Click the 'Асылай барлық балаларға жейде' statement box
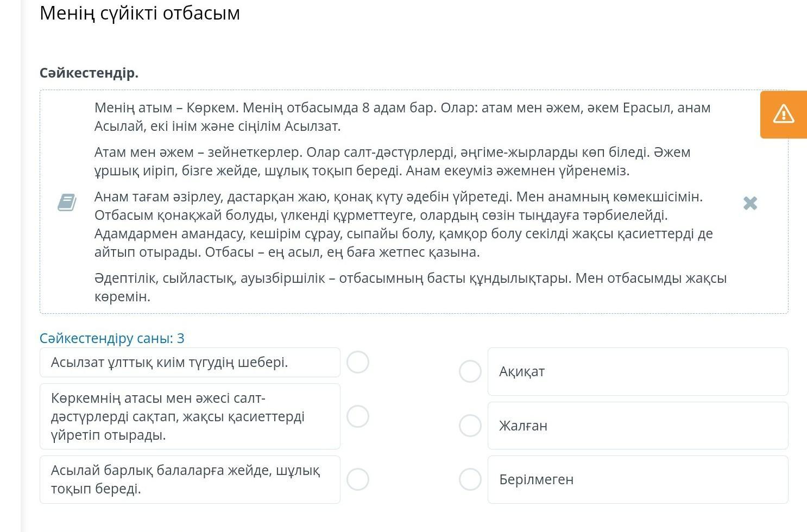 (190, 479)
